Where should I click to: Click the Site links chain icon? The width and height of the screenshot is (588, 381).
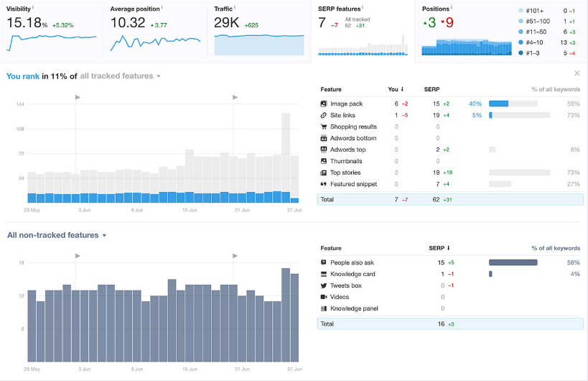point(324,115)
